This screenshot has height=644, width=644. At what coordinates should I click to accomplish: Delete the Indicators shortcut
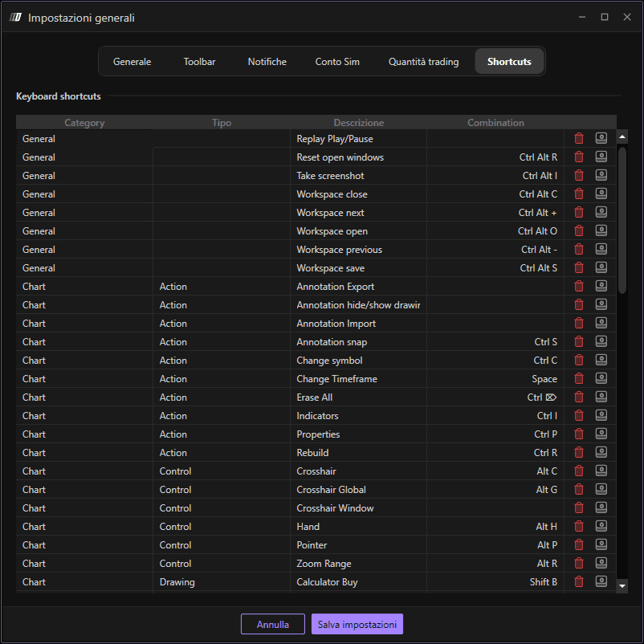(579, 416)
